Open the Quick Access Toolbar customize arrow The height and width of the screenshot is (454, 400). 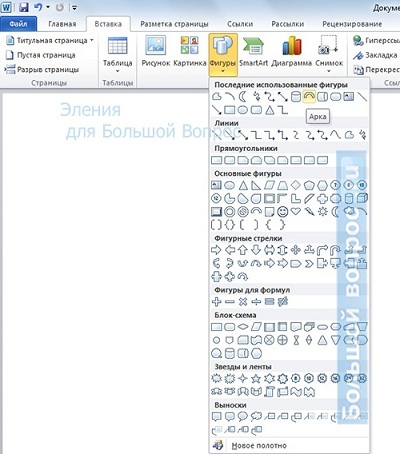coord(75,7)
